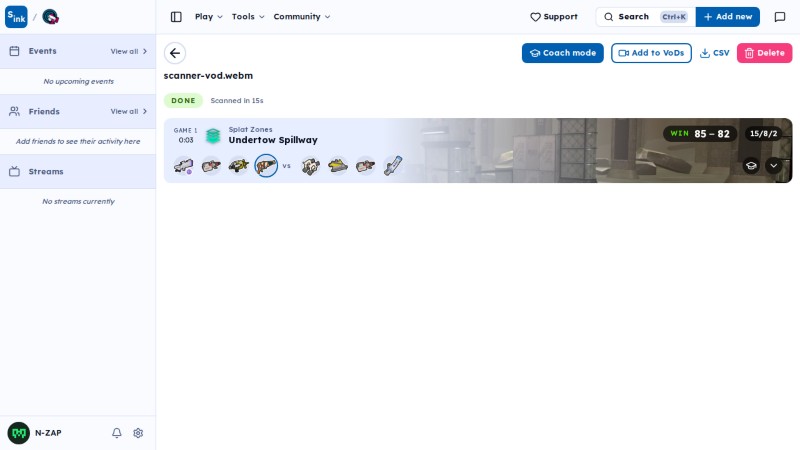
Task: Click the WIN 85 – 82 score badge
Action: click(x=699, y=134)
